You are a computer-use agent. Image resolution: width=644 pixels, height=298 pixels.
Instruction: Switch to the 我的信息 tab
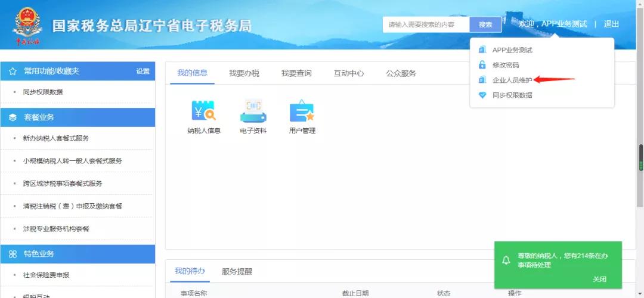coord(192,73)
